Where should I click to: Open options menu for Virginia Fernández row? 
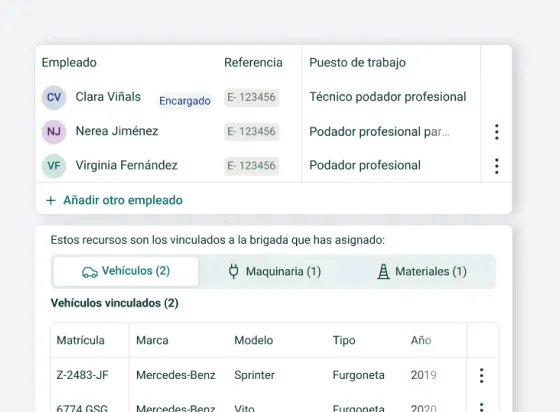click(496, 166)
